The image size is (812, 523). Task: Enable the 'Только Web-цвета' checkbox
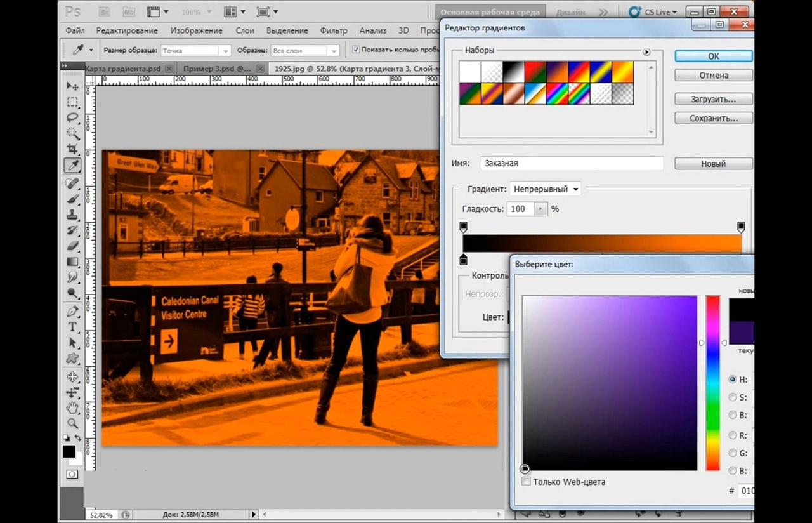(526, 482)
